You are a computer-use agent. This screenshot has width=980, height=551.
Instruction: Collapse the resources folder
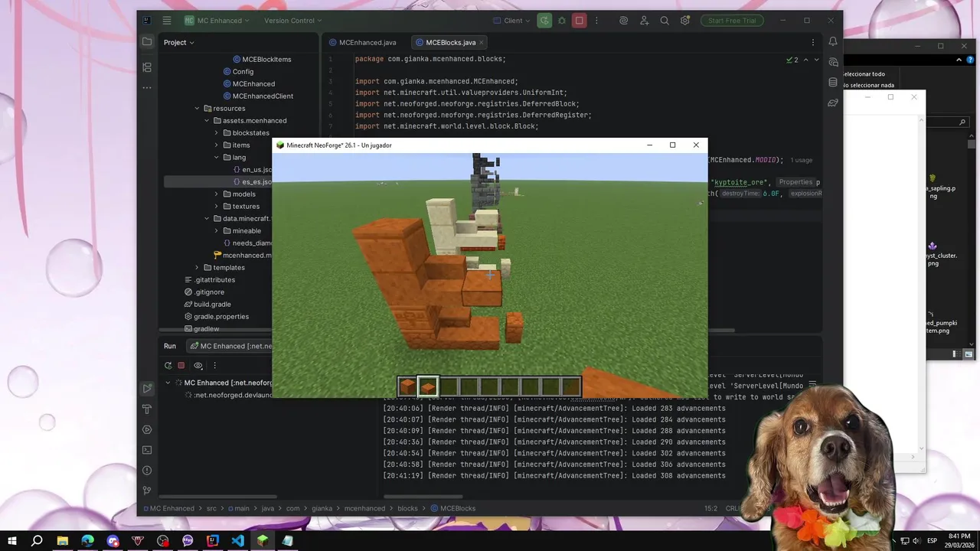click(x=197, y=108)
